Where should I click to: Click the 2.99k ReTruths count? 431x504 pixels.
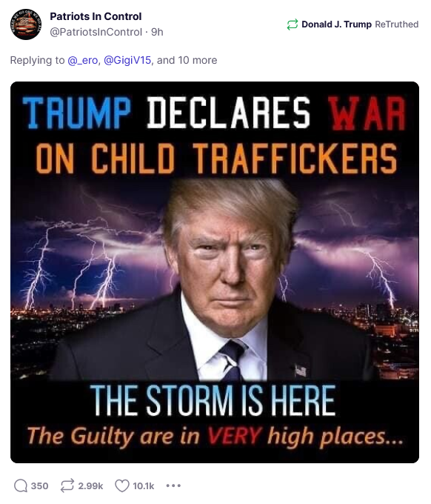90,485
